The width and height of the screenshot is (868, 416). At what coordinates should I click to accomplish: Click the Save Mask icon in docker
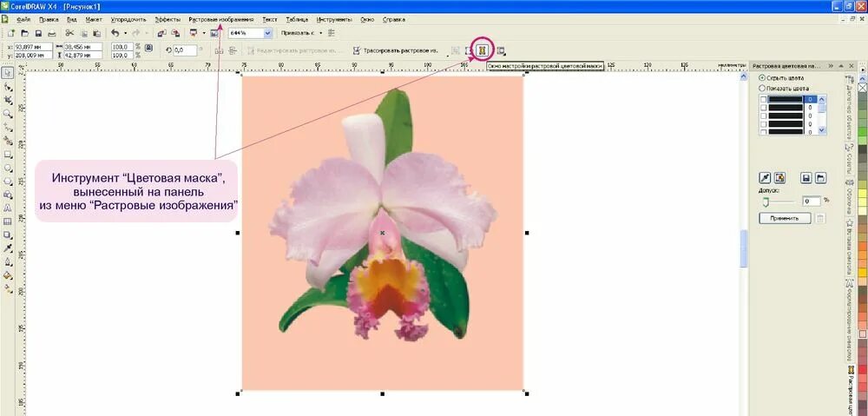(806, 178)
